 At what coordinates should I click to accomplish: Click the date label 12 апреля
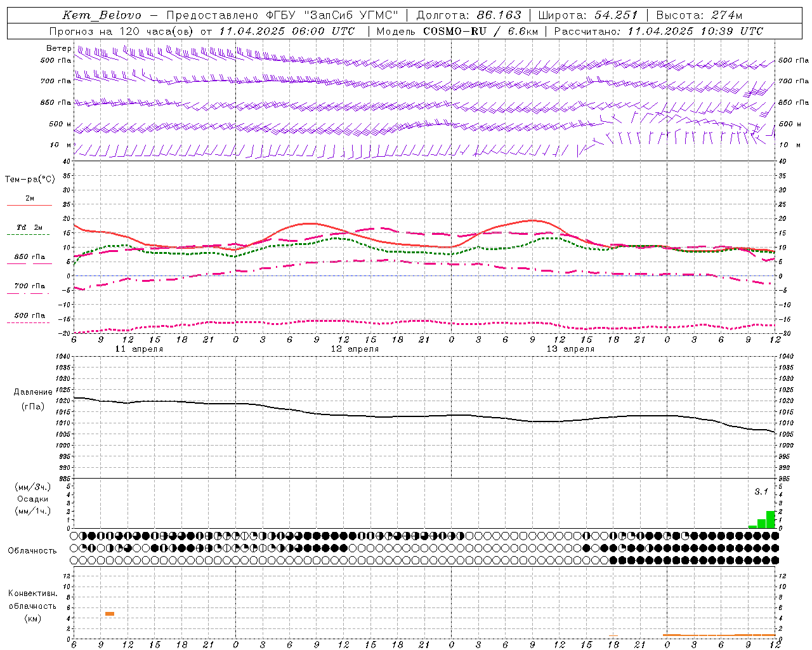[355, 349]
